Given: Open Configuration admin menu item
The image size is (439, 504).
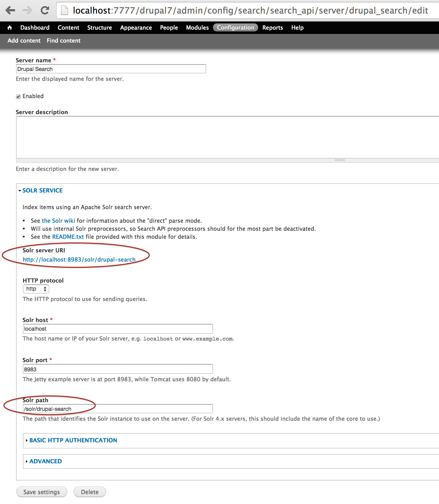Looking at the screenshot, I should pos(236,27).
